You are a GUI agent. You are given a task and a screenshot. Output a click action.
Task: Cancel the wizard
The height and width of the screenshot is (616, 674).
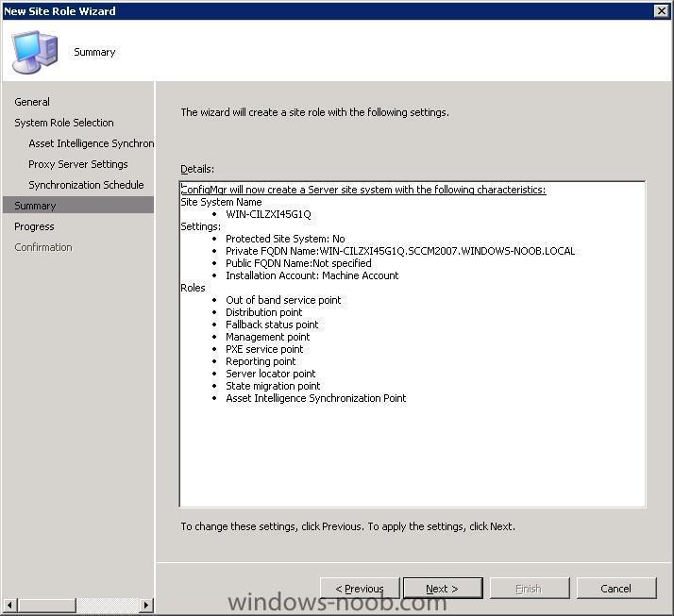[616, 588]
